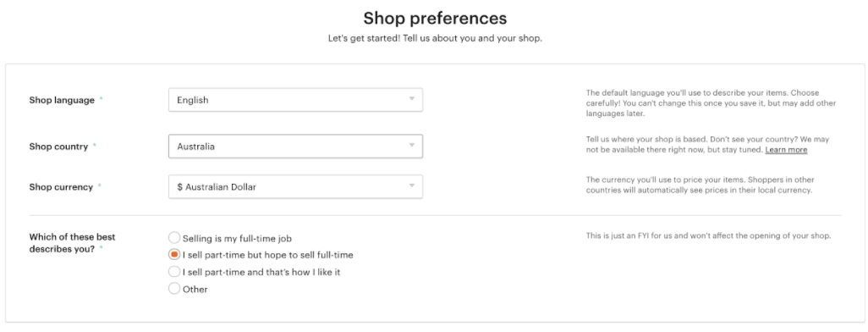Click the 'Shop preferences' page heading
The height and width of the screenshot is (332, 868).
point(435,19)
